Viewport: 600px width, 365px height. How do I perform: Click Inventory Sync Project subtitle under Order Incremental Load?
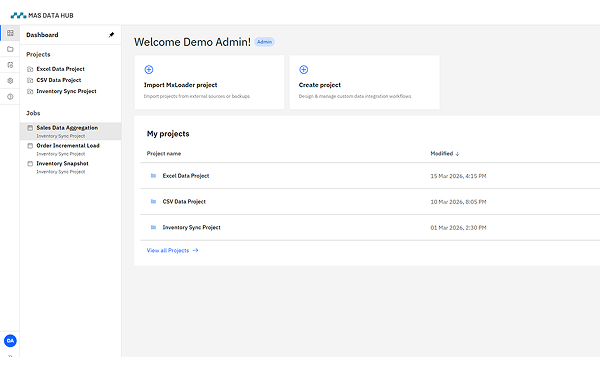[60, 154]
